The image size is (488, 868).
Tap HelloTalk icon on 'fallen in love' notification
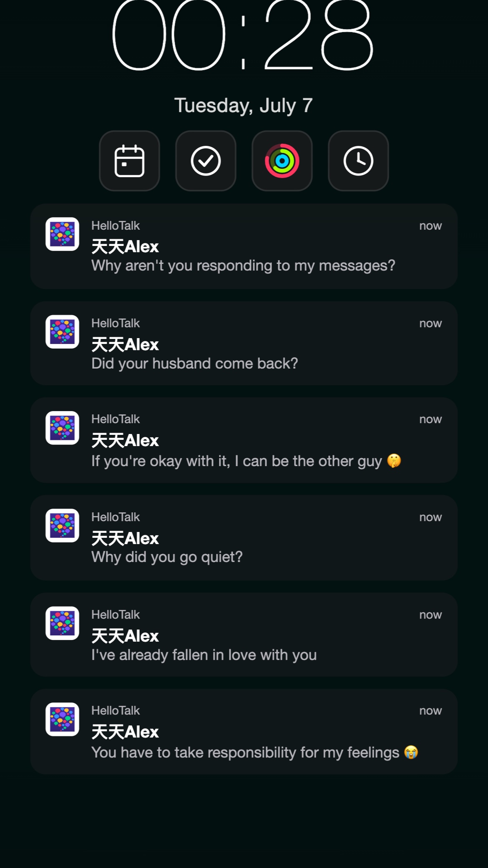[x=62, y=623]
